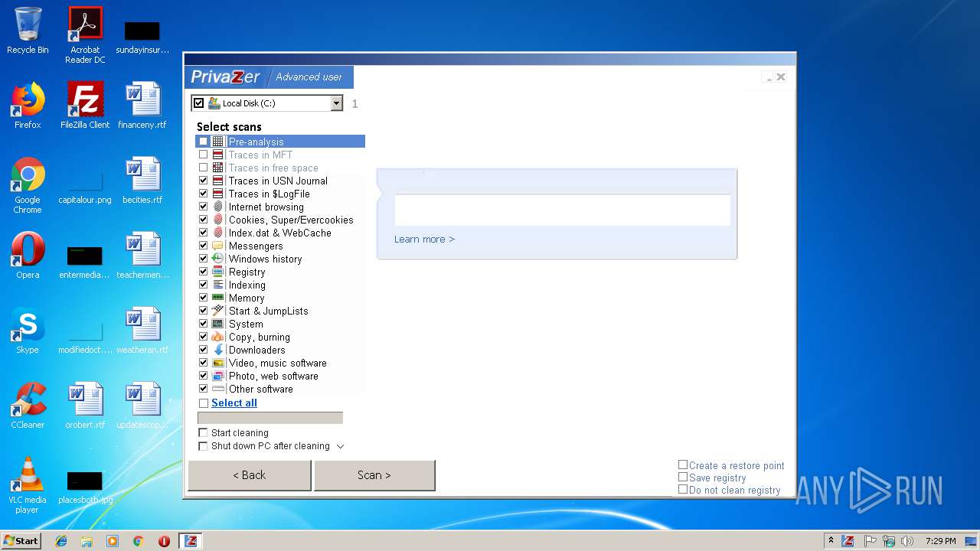This screenshot has height=551, width=980.
Task: Enable Shut down PC after cleaning
Action: click(x=204, y=446)
